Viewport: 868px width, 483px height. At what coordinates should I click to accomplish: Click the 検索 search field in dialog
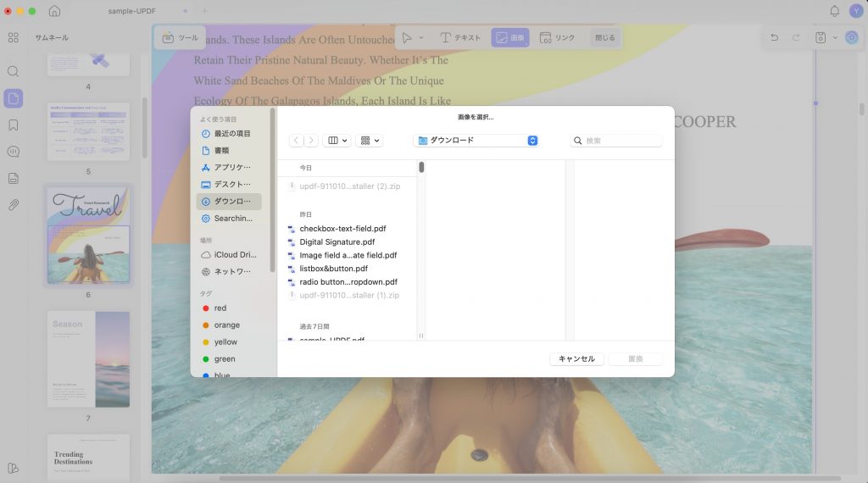coord(615,141)
